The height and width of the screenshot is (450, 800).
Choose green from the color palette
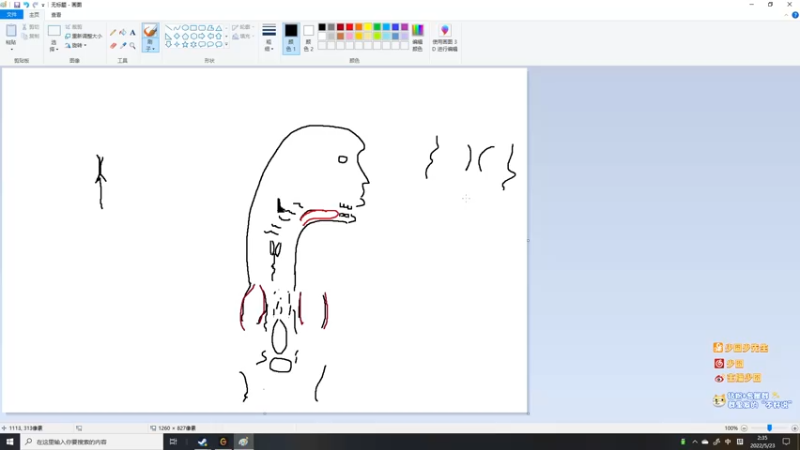click(x=377, y=27)
